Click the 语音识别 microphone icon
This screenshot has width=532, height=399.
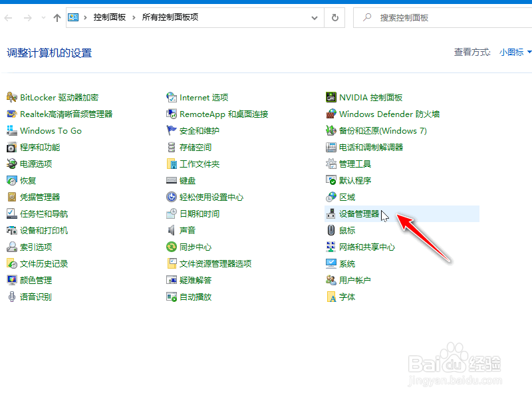point(11,297)
